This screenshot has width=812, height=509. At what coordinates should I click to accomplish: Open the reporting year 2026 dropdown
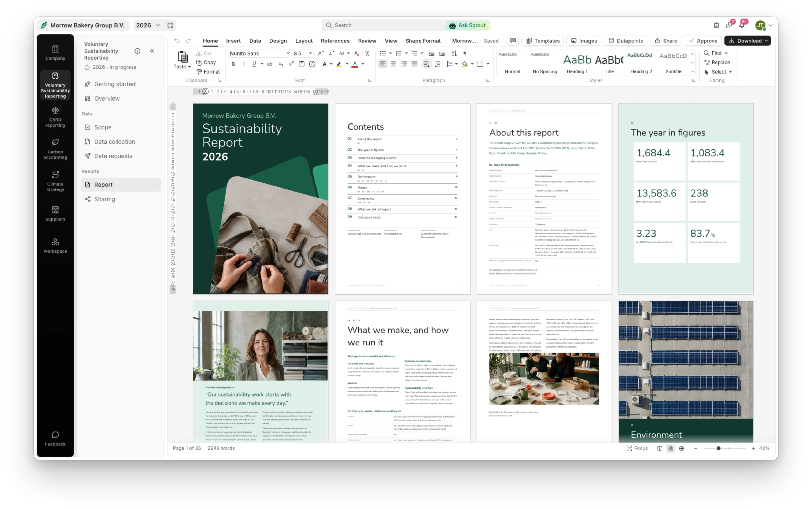click(x=148, y=25)
